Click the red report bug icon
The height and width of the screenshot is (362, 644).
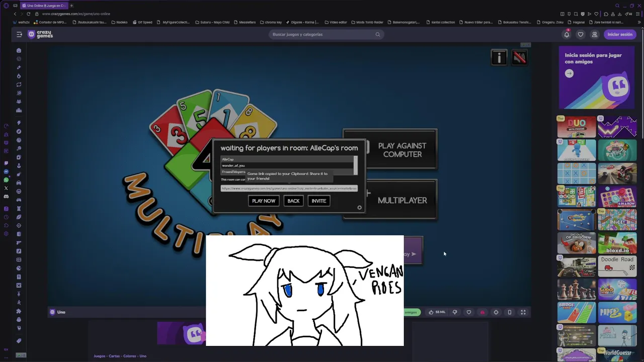482,312
